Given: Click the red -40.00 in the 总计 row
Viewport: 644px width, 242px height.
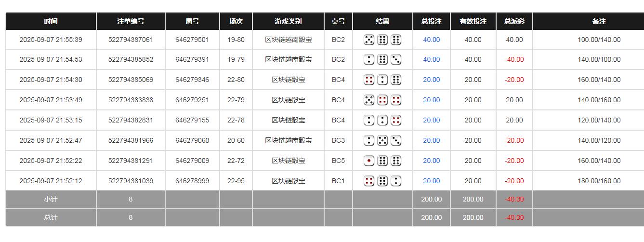Looking at the screenshot, I should (514, 217).
